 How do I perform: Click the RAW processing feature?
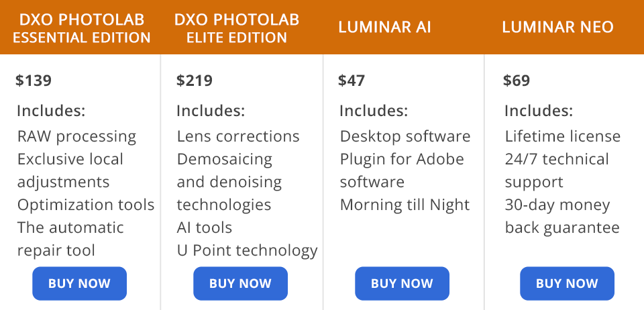point(76,137)
